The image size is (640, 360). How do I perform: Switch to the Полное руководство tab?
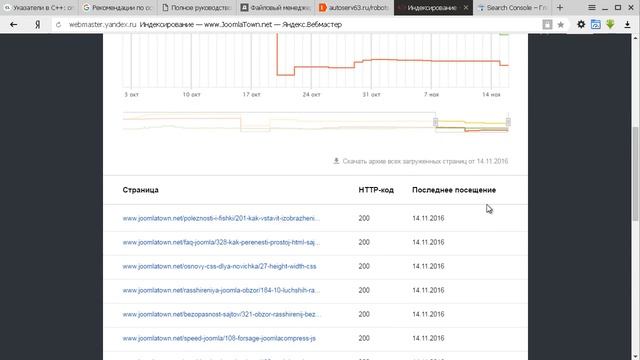coord(196,7)
